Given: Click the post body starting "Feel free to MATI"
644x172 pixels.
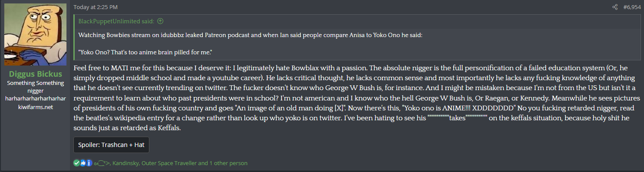Looking at the screenshot, I should tap(357, 99).
